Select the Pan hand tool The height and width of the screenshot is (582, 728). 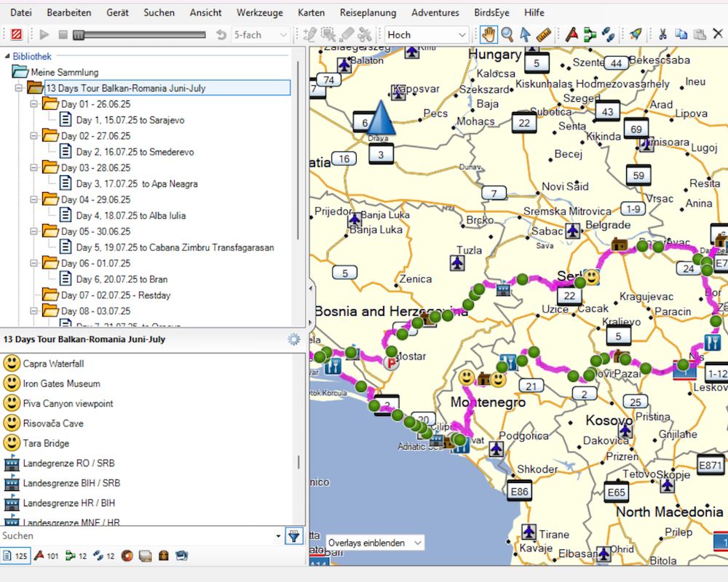coord(488,34)
